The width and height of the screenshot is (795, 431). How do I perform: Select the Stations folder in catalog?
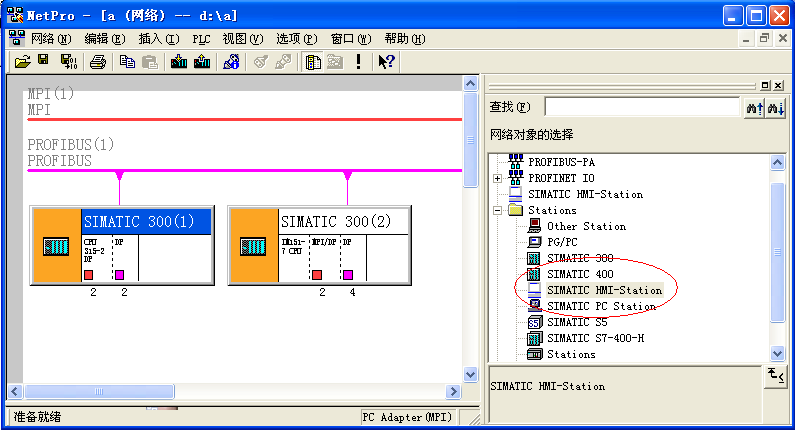pos(552,210)
